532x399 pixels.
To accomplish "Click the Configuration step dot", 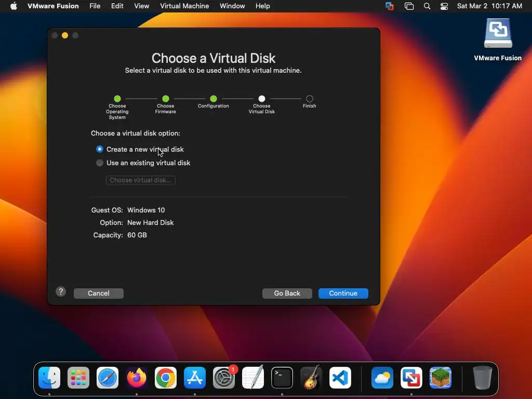I will pos(214,99).
